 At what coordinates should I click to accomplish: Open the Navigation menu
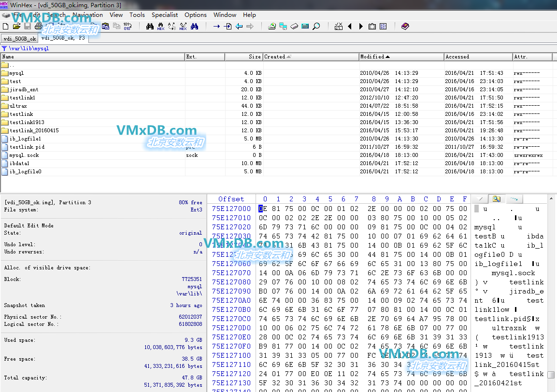pos(88,15)
